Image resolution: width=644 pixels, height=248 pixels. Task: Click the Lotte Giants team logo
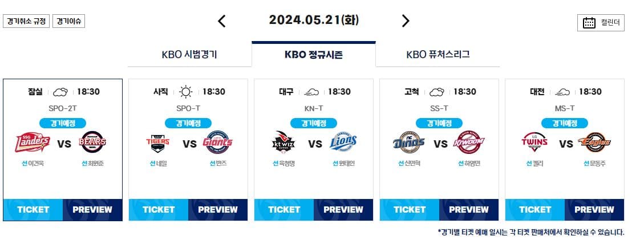218,142
